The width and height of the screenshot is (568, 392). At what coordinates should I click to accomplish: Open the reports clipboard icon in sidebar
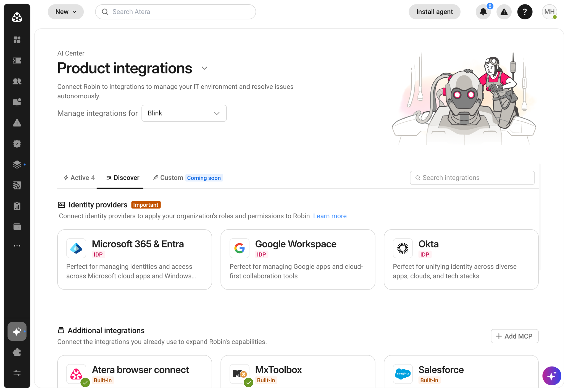click(x=17, y=206)
